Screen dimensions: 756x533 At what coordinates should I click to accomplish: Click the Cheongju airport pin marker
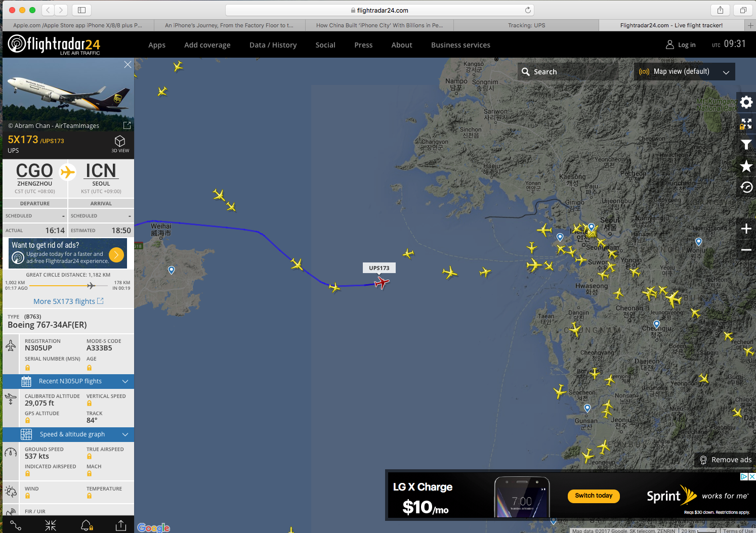coord(656,324)
